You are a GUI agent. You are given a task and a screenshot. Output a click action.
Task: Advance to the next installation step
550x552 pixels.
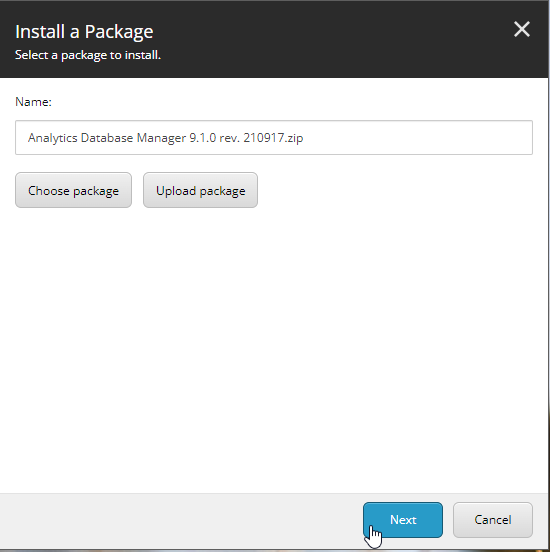click(403, 520)
